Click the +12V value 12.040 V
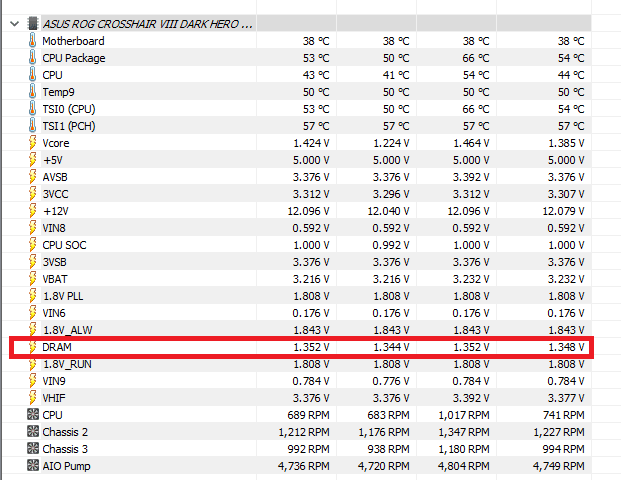The image size is (621, 480). pos(388,211)
